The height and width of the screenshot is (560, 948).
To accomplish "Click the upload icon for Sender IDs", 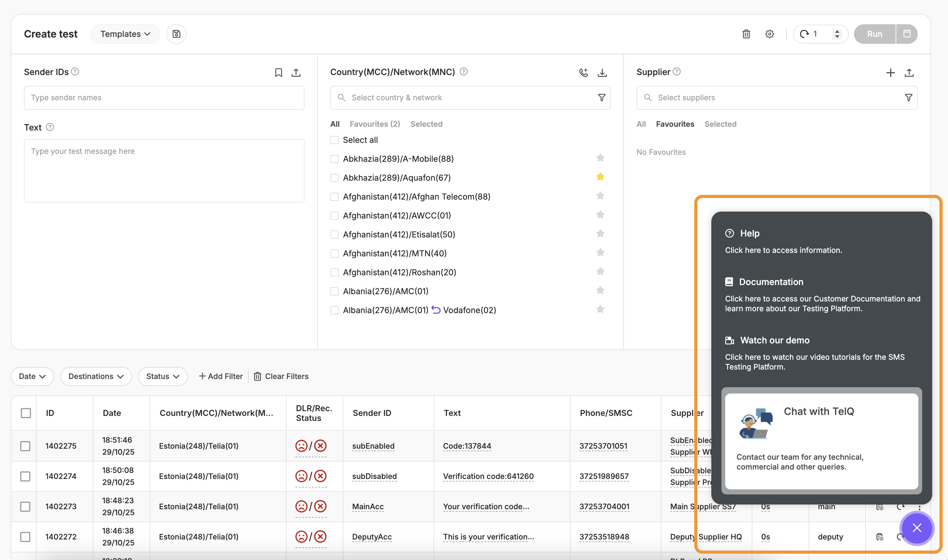I will [296, 73].
